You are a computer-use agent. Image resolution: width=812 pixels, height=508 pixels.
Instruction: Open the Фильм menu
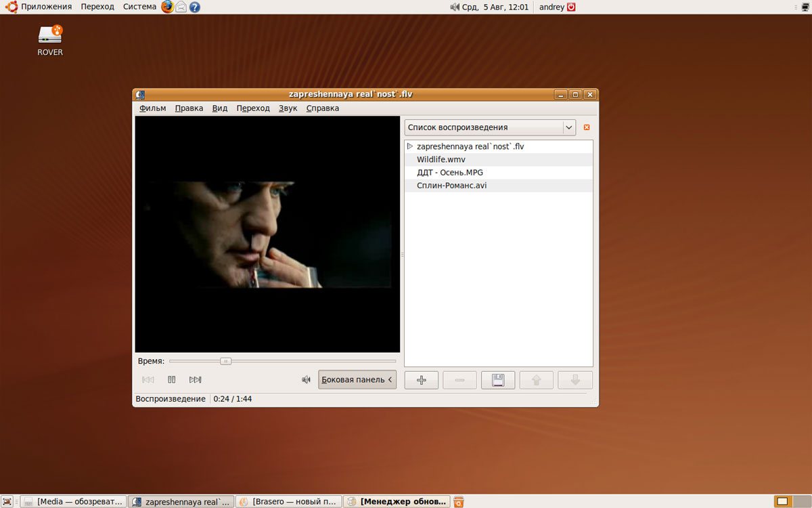(152, 108)
